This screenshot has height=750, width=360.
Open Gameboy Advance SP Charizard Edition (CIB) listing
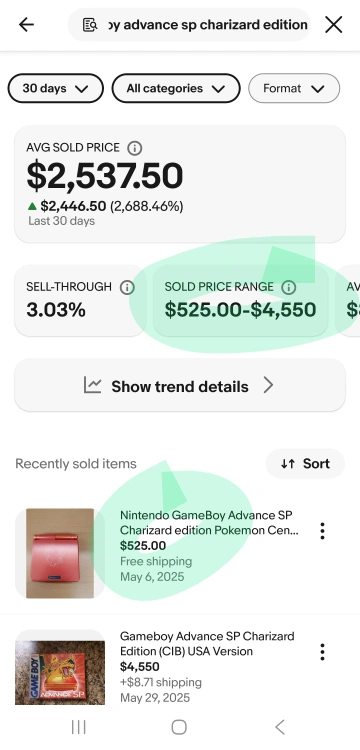207,644
